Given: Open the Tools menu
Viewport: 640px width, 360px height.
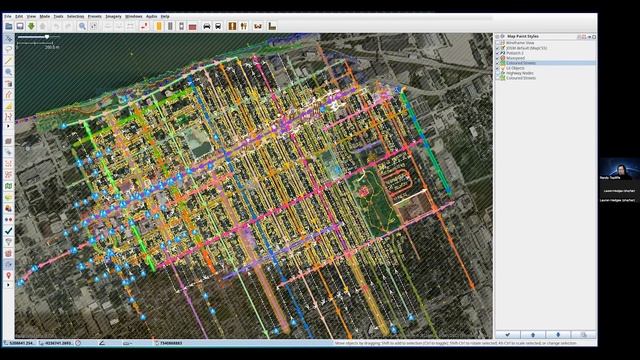Looking at the screenshot, I should [x=58, y=16].
